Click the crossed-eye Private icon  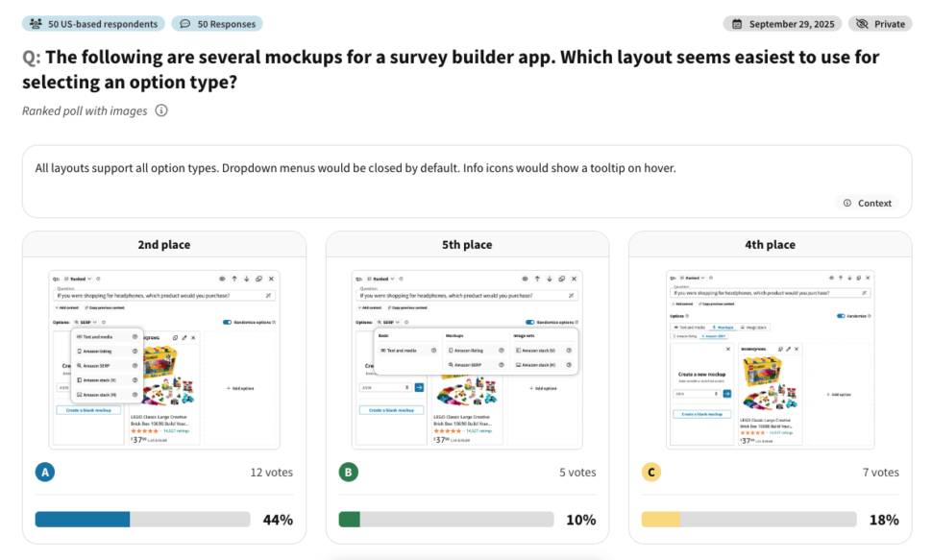click(x=862, y=24)
